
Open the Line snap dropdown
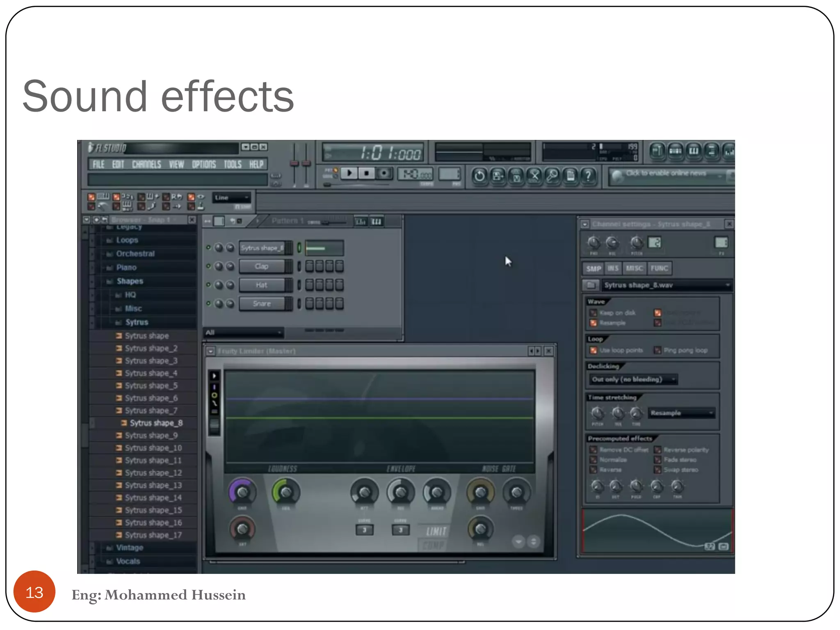(231, 198)
